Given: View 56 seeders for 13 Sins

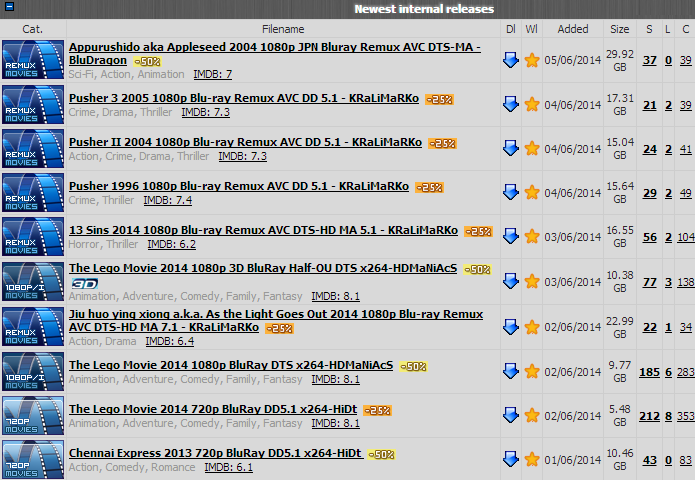Looking at the screenshot, I should coord(650,238).
